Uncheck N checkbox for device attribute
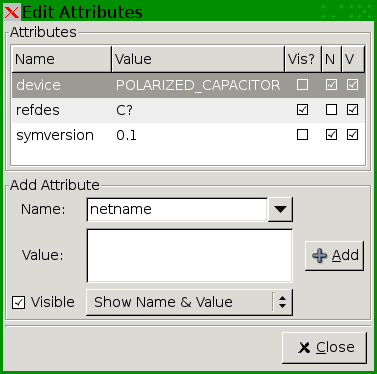377x374 pixels. (x=331, y=85)
